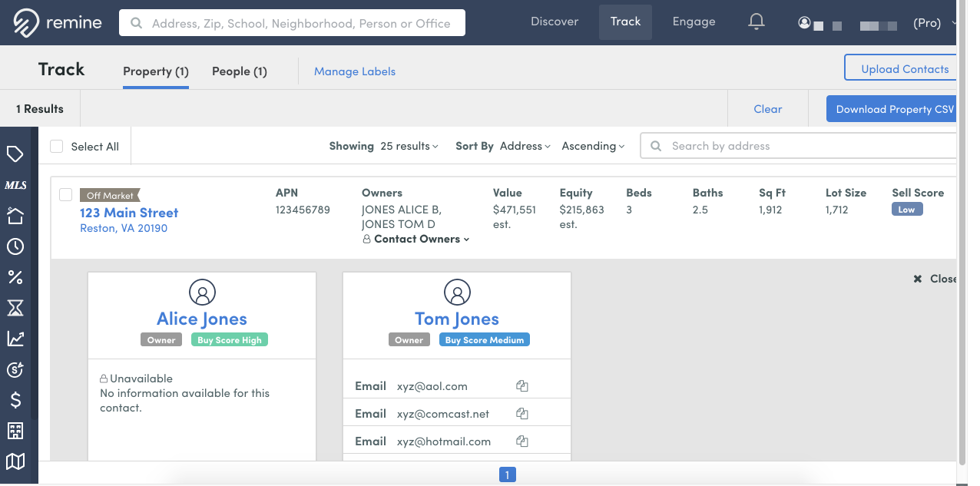Open Alice Jones contact profile

(202, 319)
